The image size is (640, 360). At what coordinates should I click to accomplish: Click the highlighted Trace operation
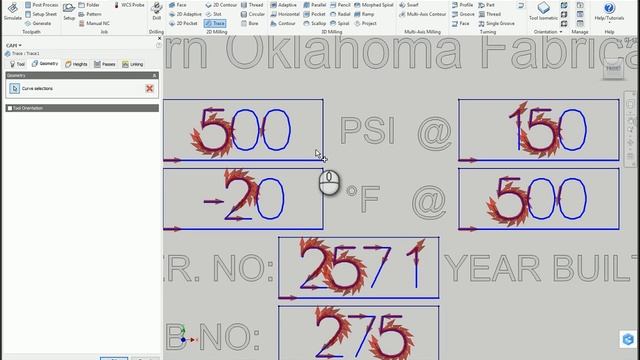[x=215, y=24]
